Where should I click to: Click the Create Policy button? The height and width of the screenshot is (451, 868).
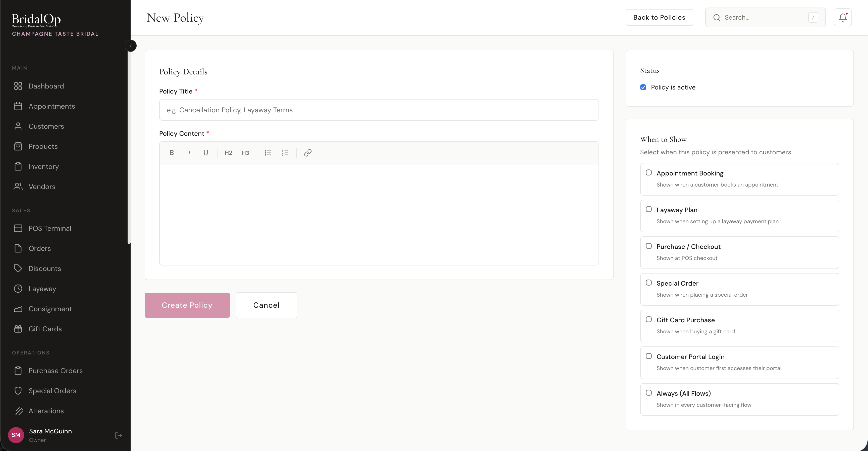pos(187,305)
